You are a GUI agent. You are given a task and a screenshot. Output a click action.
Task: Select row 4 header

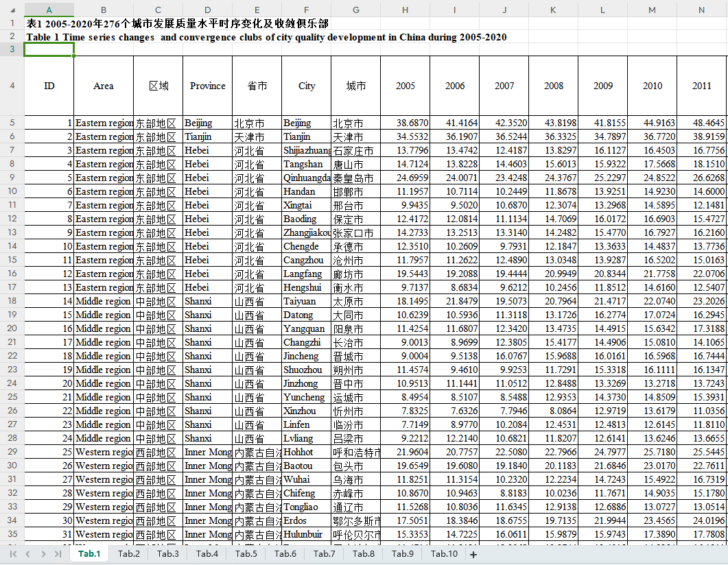pos(12,86)
